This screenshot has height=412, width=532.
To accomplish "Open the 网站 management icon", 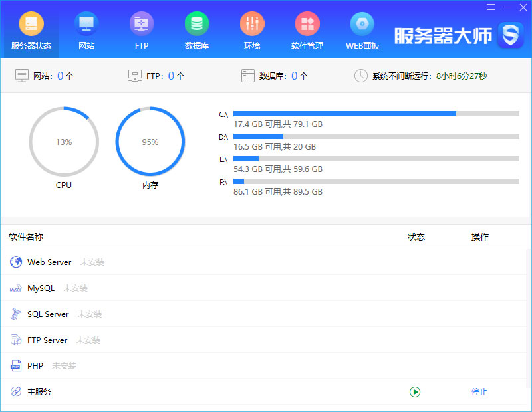I will [86, 24].
